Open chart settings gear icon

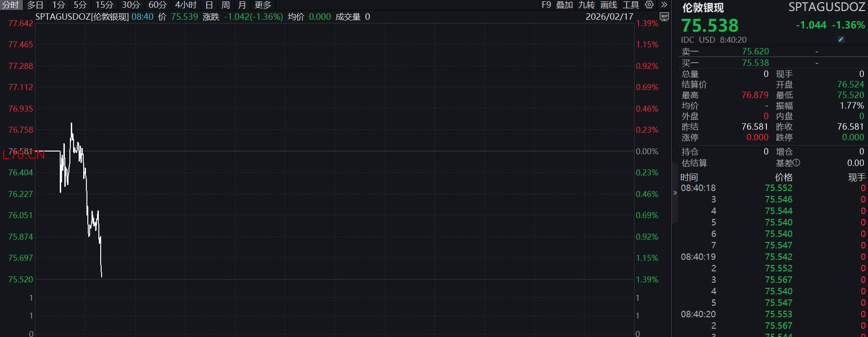tap(649, 5)
